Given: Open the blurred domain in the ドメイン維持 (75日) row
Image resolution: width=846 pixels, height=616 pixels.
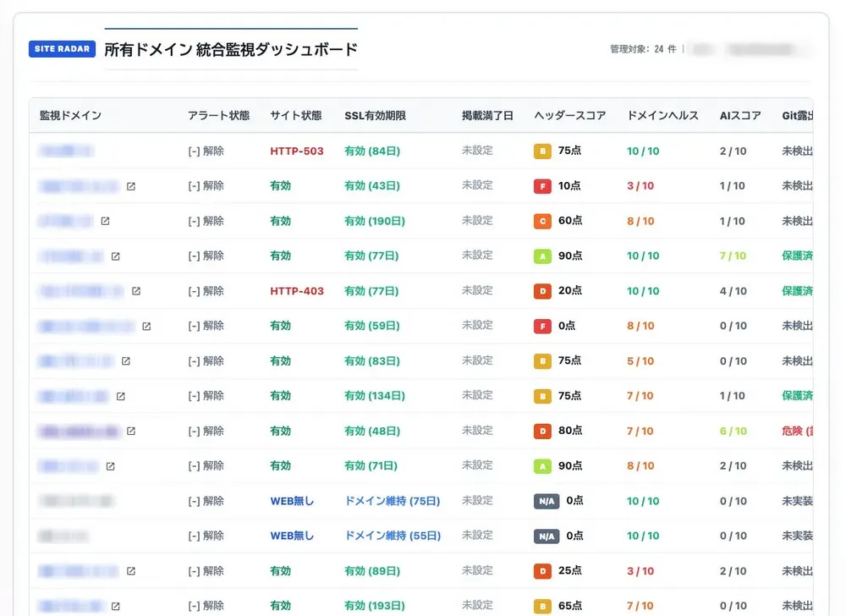Looking at the screenshot, I should pyautogui.click(x=77, y=501).
